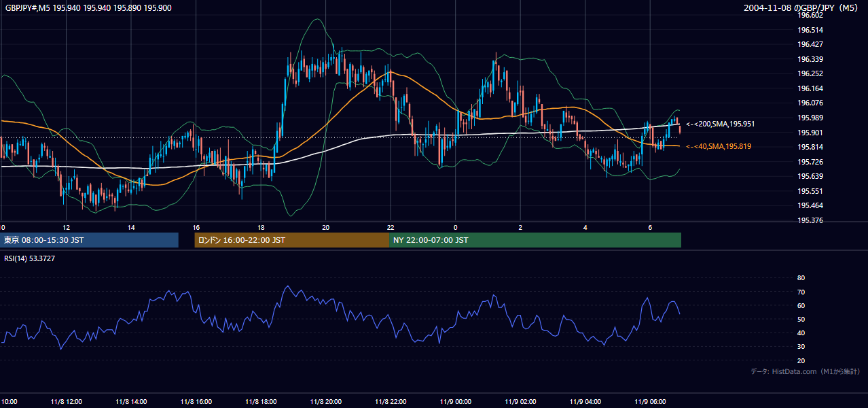Click RSI scale value 80

[801, 278]
